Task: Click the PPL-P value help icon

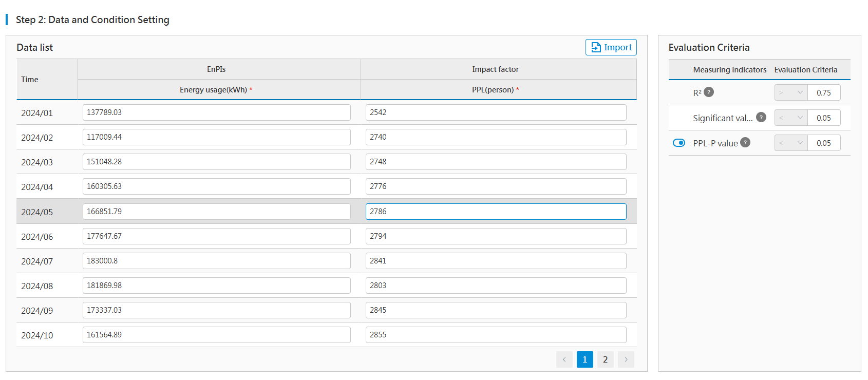Action: [x=745, y=143]
